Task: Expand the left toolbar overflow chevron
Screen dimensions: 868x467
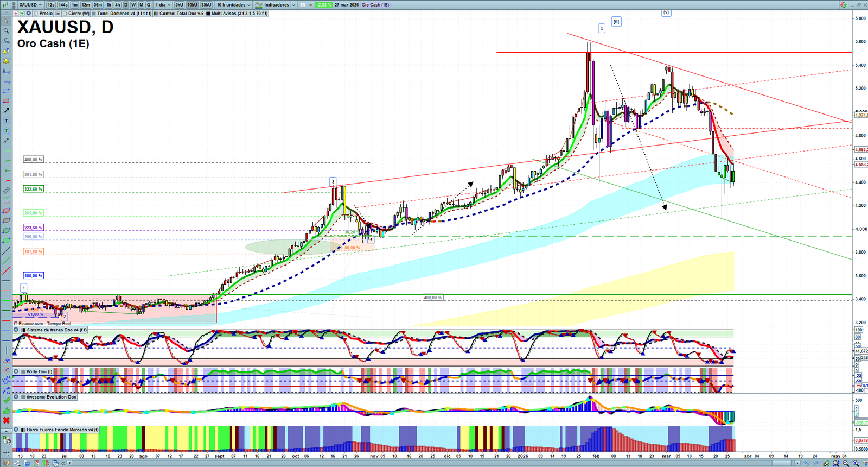Action: pyautogui.click(x=6, y=430)
